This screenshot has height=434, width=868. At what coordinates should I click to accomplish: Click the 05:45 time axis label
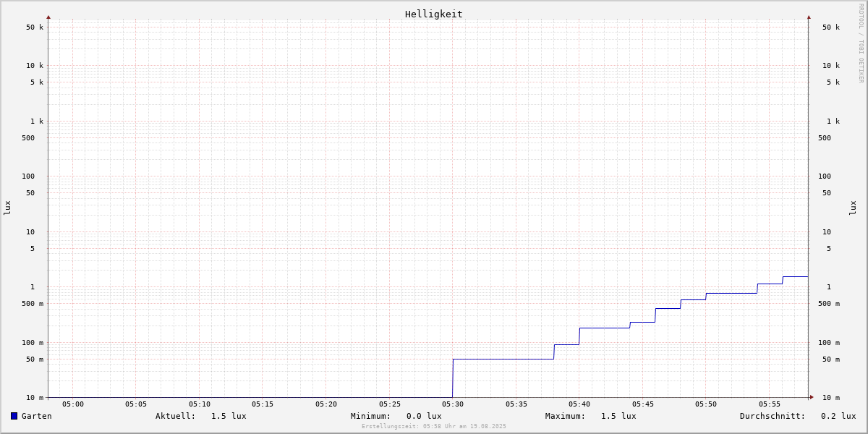pyautogui.click(x=643, y=404)
